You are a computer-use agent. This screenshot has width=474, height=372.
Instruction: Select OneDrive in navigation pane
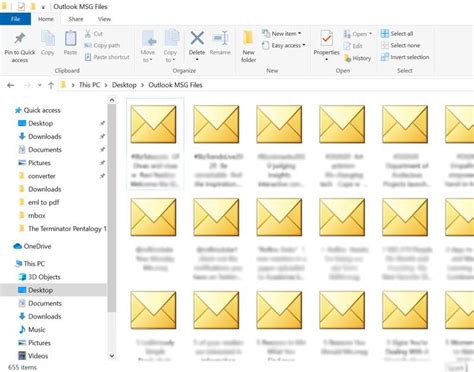pos(32,246)
